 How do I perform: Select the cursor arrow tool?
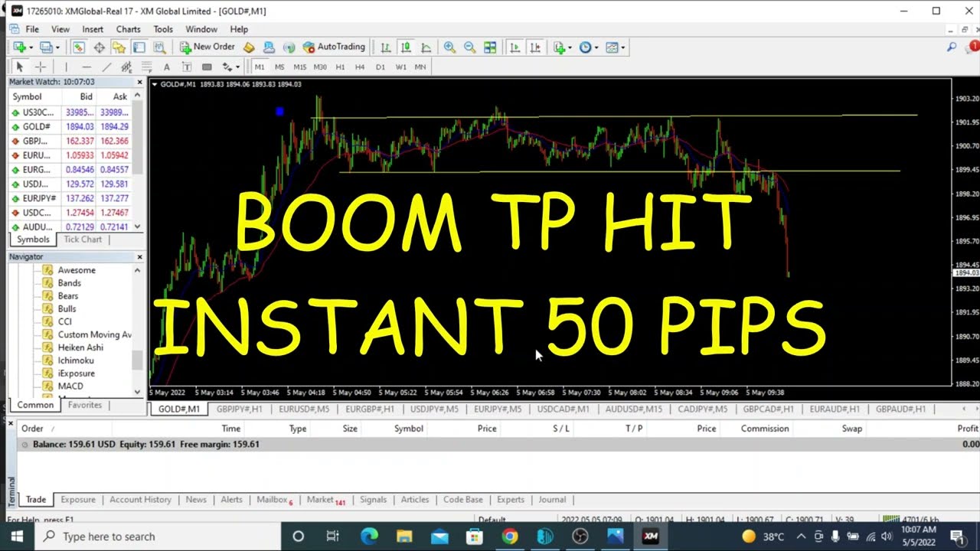pos(20,67)
